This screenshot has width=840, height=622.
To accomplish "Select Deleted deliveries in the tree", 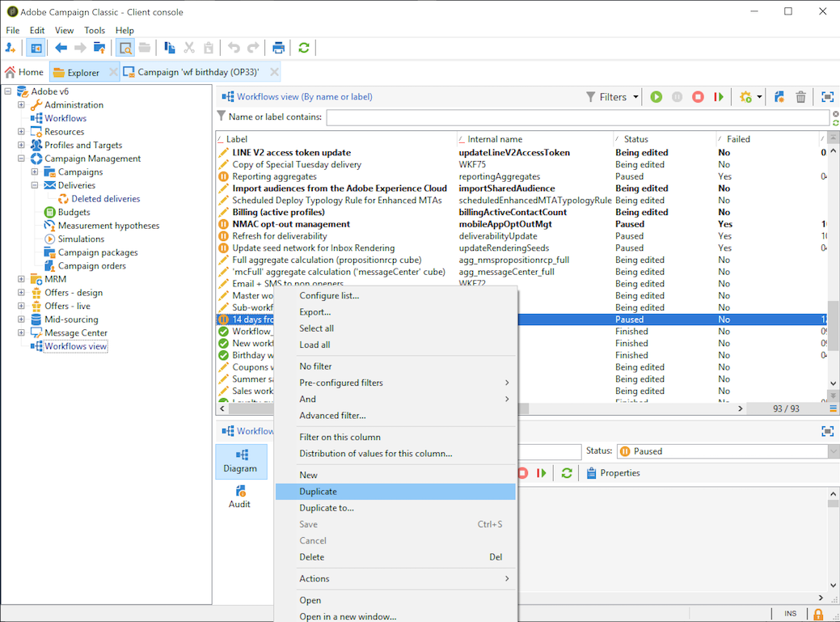I will click(x=105, y=199).
